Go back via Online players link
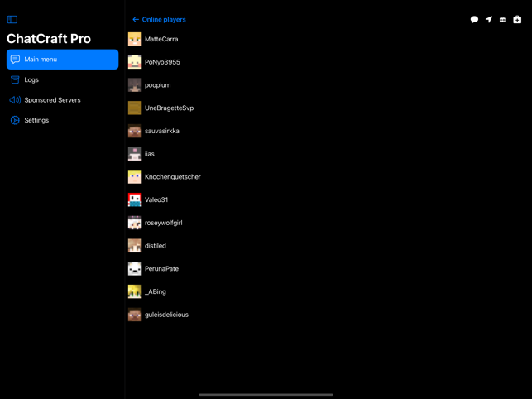The height and width of the screenshot is (399, 532). 164,19
